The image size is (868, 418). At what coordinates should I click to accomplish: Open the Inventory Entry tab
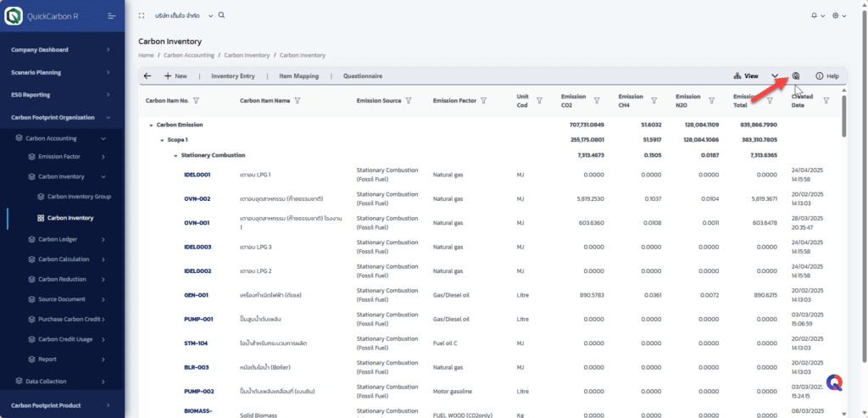click(x=233, y=75)
